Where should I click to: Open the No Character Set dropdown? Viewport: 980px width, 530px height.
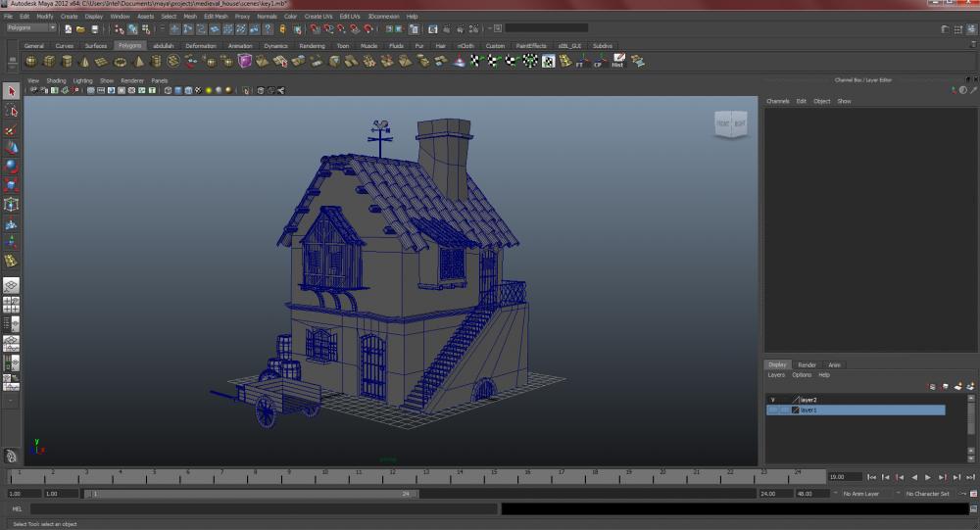point(928,494)
